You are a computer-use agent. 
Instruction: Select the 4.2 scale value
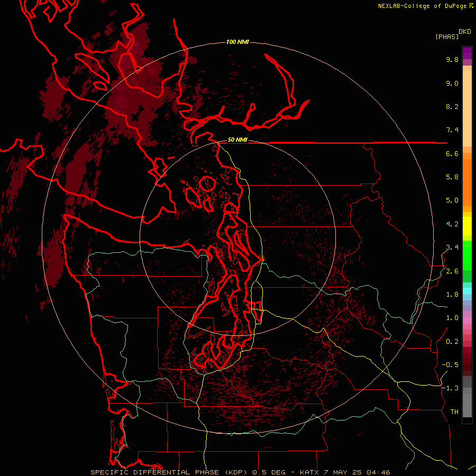[452, 224]
